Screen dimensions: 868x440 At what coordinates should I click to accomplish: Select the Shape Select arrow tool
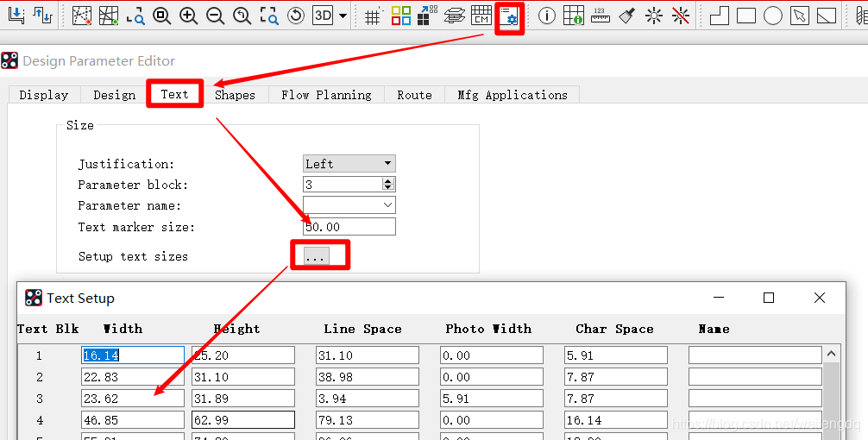[799, 16]
